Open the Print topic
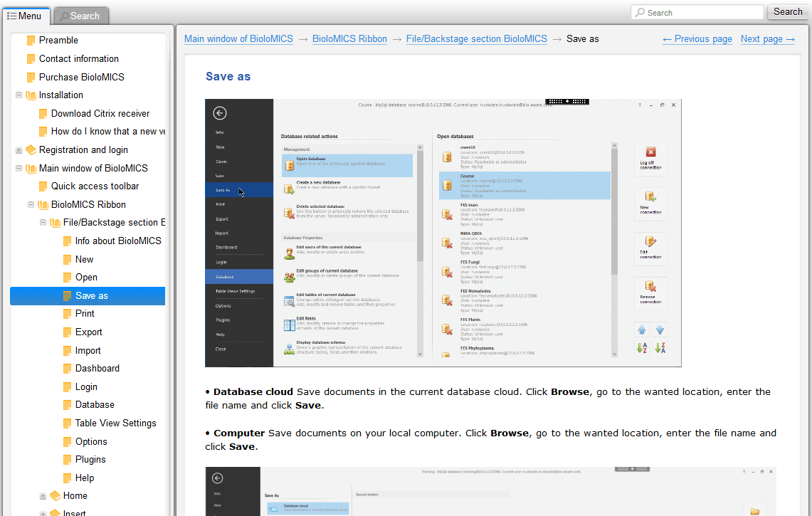Viewport: 812px width, 516px height. [85, 314]
